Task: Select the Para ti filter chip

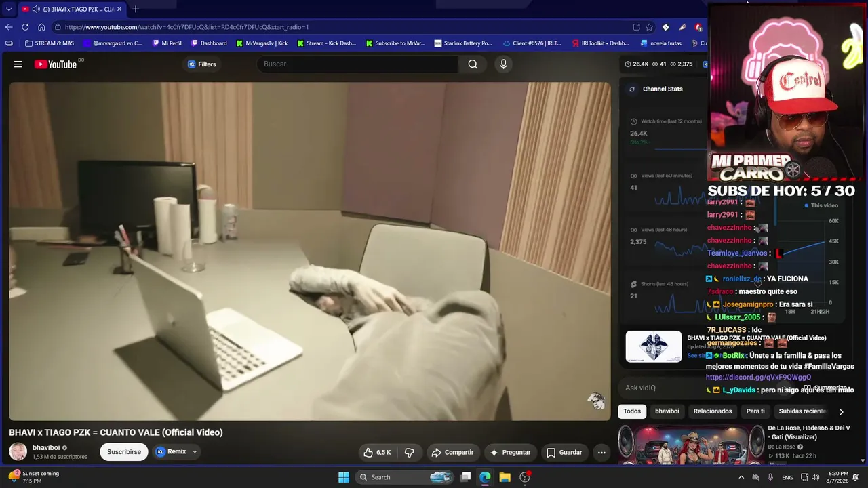Action: tap(755, 411)
